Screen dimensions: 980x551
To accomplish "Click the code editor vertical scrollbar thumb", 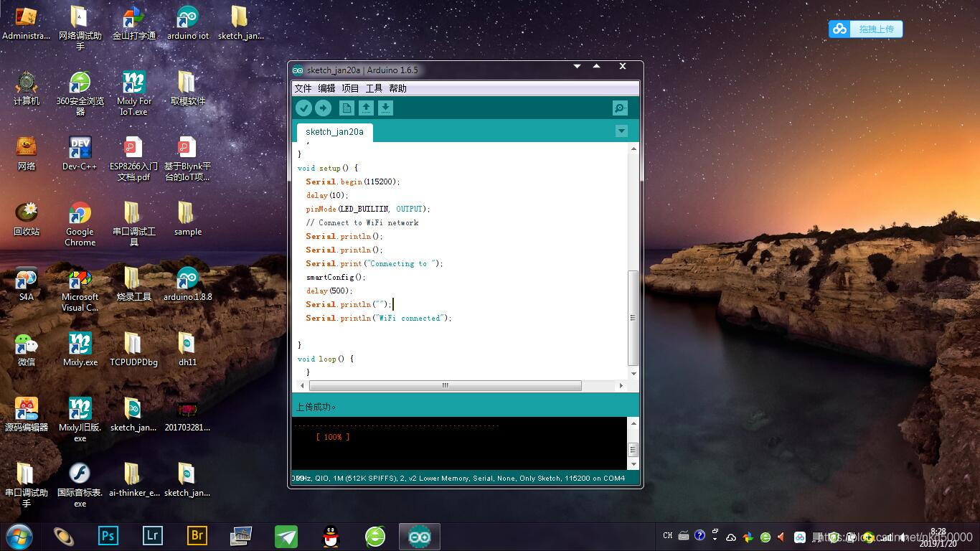I will pyautogui.click(x=633, y=318).
